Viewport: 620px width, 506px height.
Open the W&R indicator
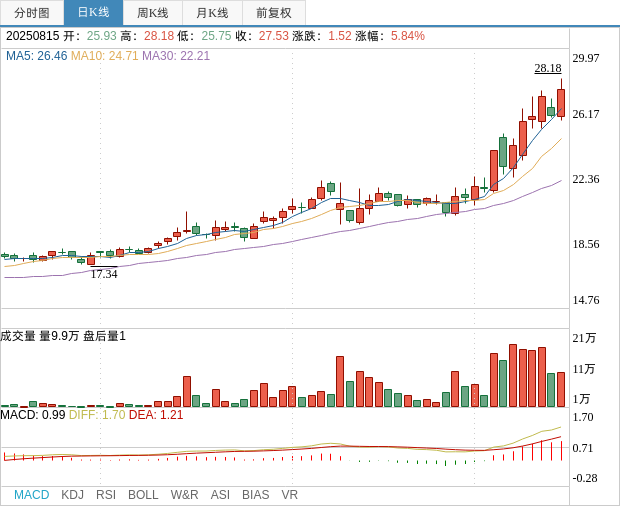coord(184,495)
